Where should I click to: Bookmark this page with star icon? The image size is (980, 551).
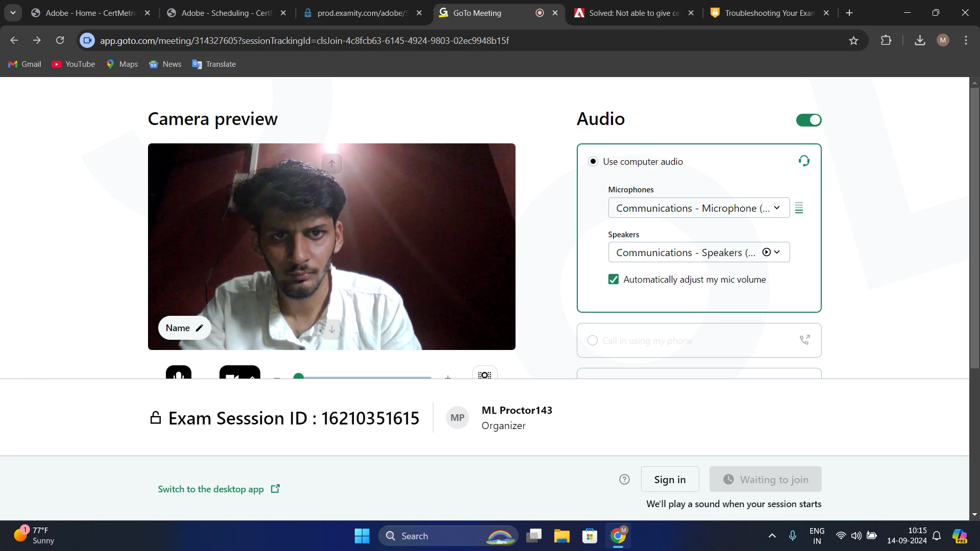tap(853, 40)
